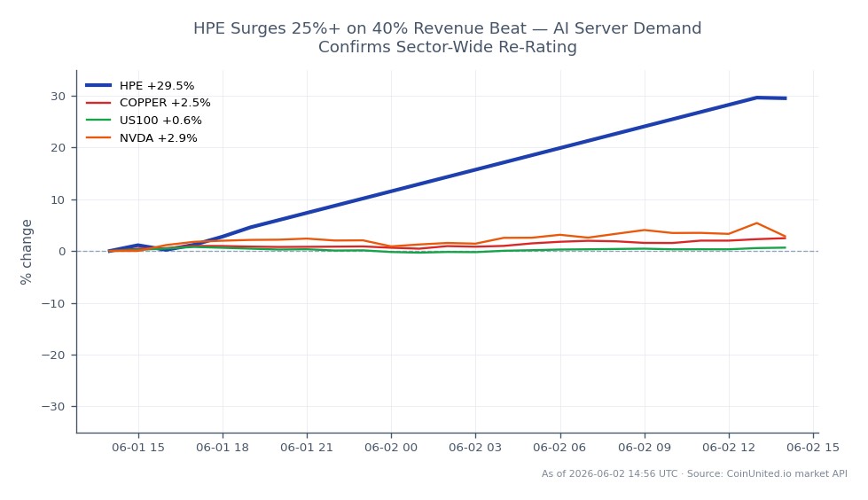
Task: Click the subtitle line 'Confirms Sector-Wide Re-Rating'
Action: click(x=447, y=47)
